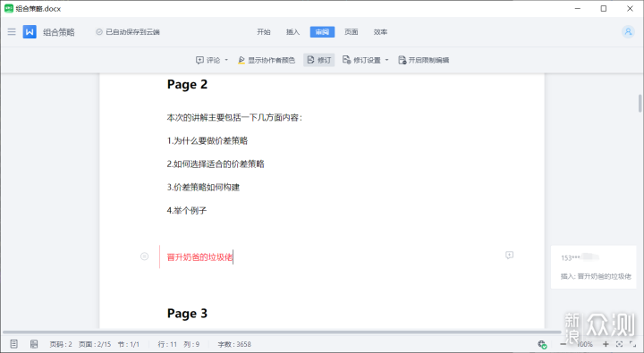The height and width of the screenshot is (353, 644).
Task: Click the 行: 11 status entry
Action: [167, 344]
